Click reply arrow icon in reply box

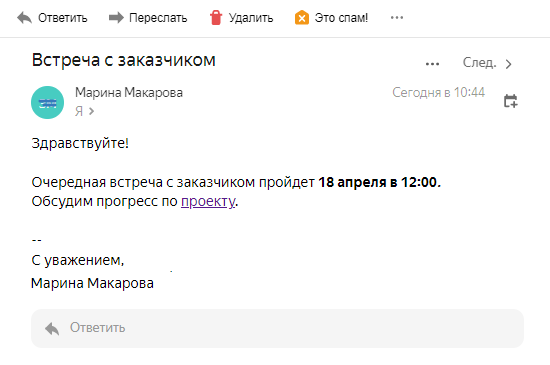[52, 329]
